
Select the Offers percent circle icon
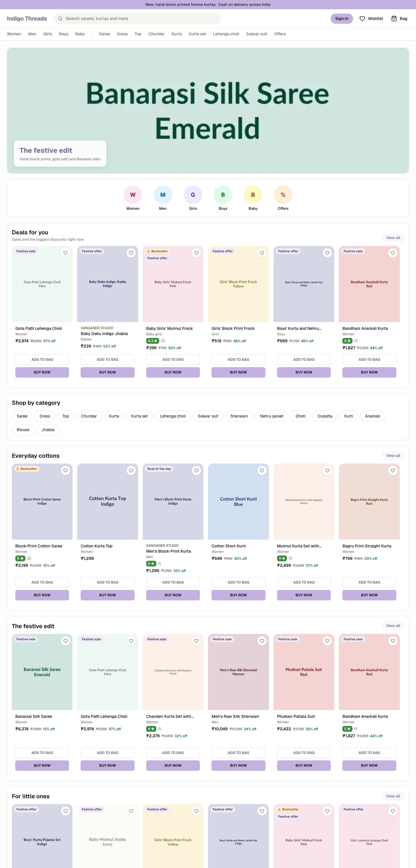[x=283, y=195]
